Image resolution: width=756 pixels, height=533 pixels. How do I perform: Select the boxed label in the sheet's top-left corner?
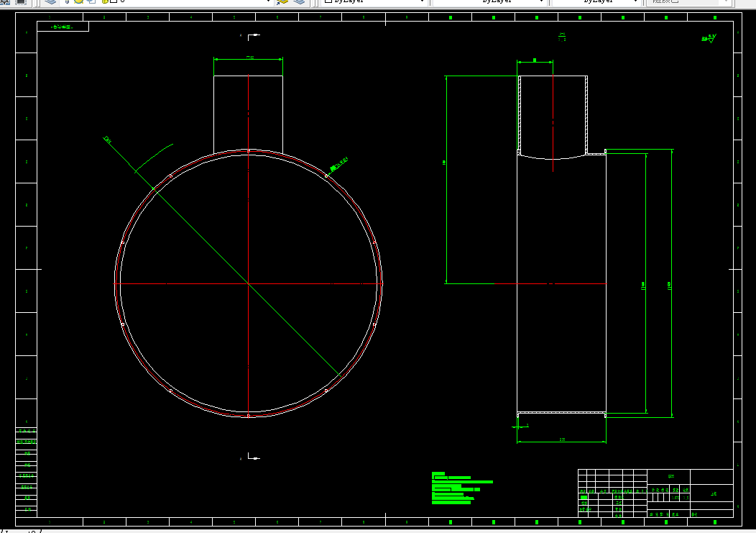(x=63, y=27)
